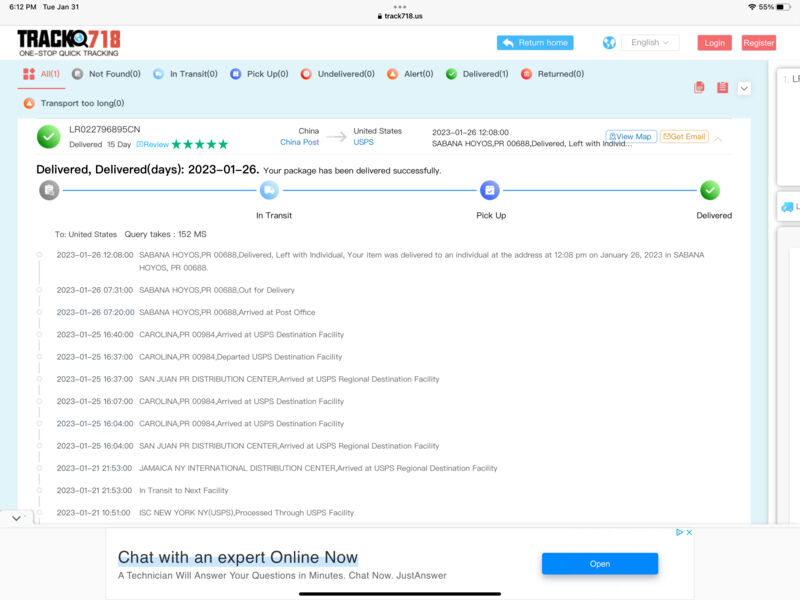Click the Register button
Screen dimensions: 800x600
[x=758, y=43]
